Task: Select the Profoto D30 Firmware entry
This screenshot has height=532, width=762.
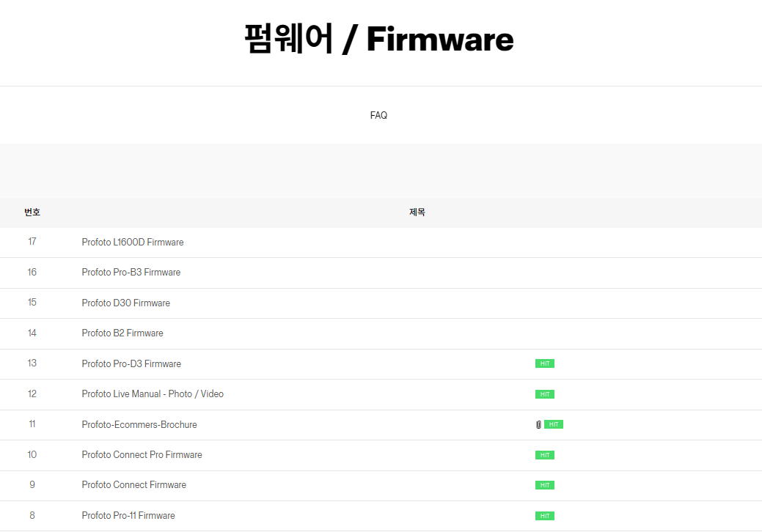Action: point(125,303)
